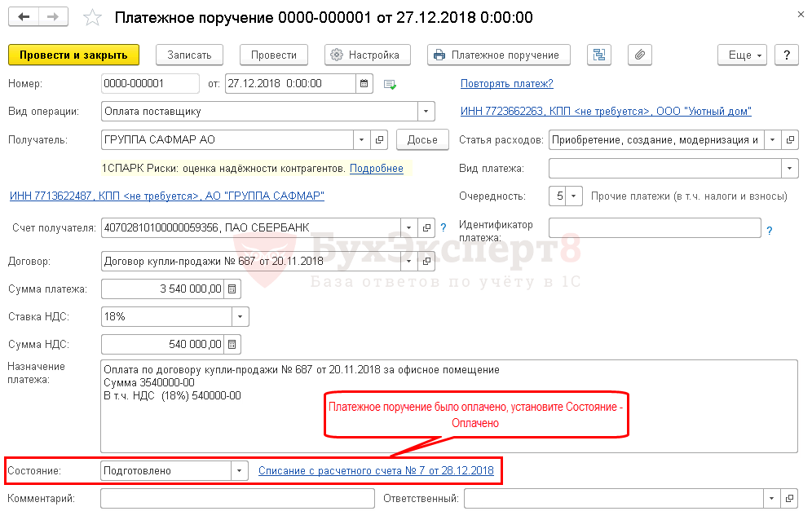
Task: Open Списание с расчетного счета № 7 link
Action: (x=376, y=470)
